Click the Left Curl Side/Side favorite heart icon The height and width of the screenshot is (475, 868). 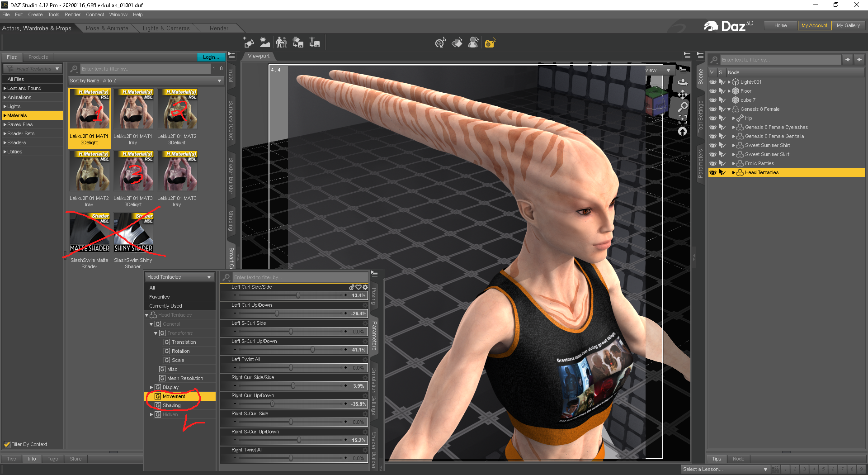point(359,287)
